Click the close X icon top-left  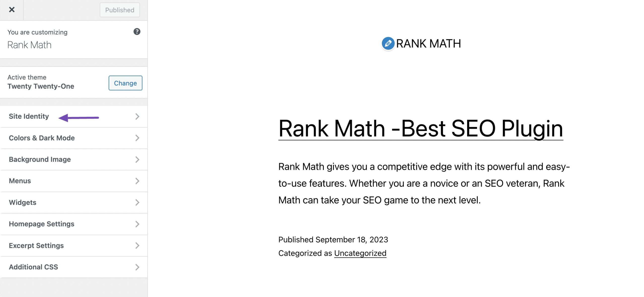tap(12, 9)
